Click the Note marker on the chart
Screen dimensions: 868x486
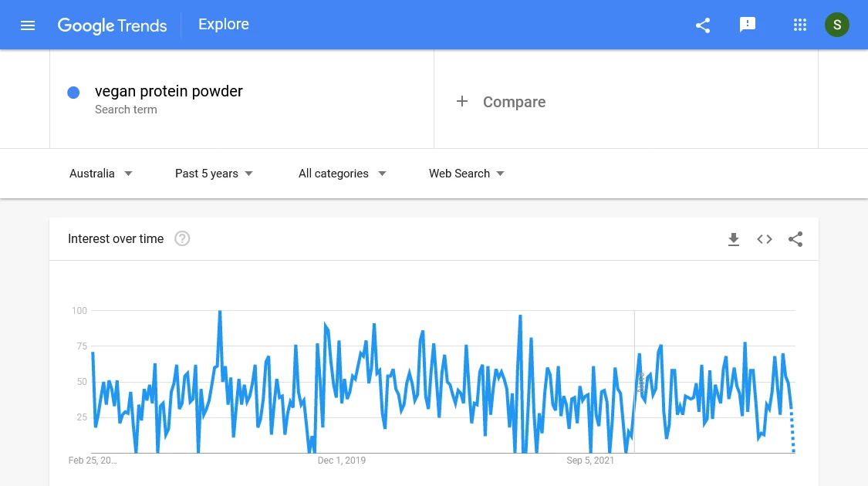[x=640, y=382]
